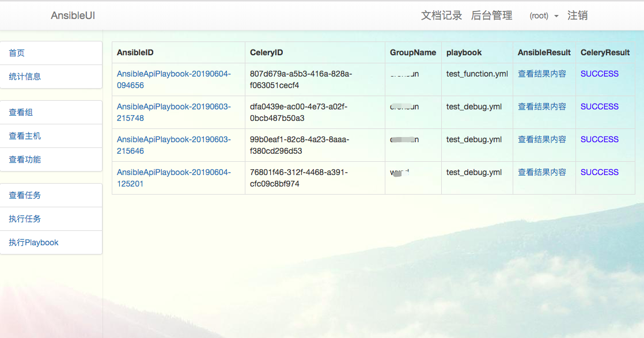Image resolution: width=644 pixels, height=338 pixels.
Task: Expand the (root) user dropdown
Action: click(x=544, y=16)
